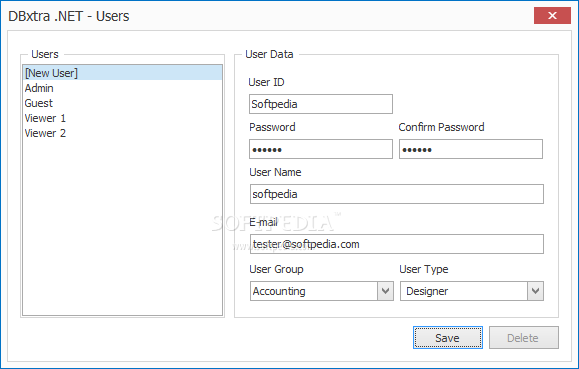Select Viewer 1 in the Users list
The image size is (579, 369).
123,118
